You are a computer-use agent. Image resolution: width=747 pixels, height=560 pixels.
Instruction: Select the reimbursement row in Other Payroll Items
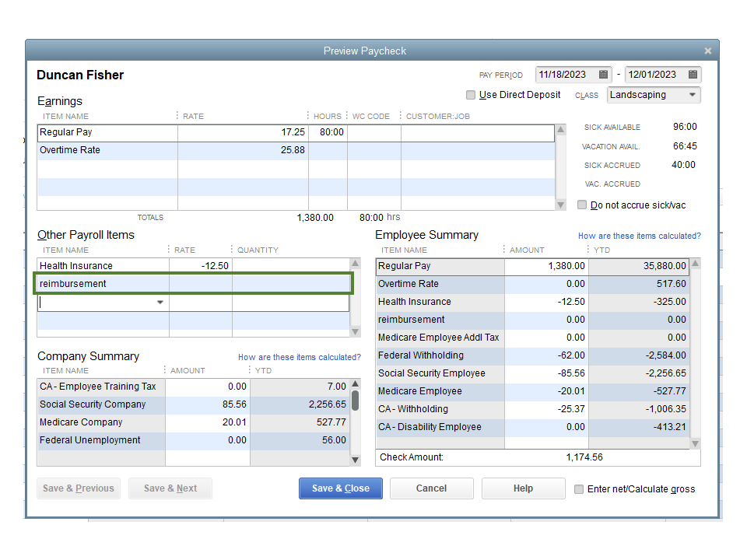(x=103, y=284)
